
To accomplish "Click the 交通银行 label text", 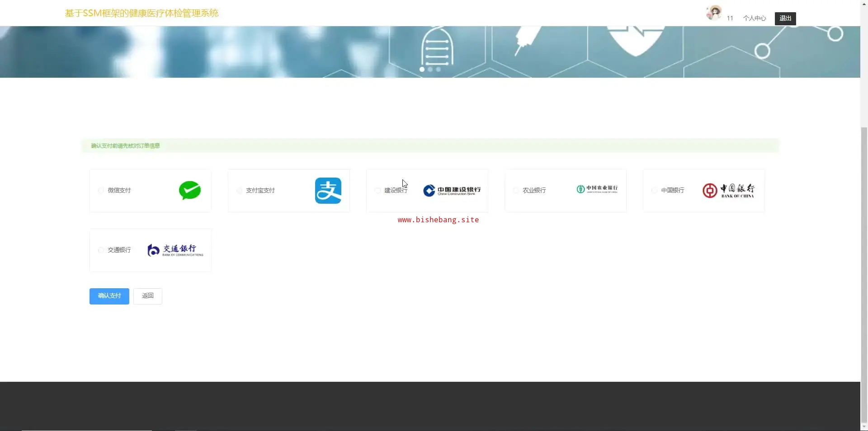I will tap(119, 250).
